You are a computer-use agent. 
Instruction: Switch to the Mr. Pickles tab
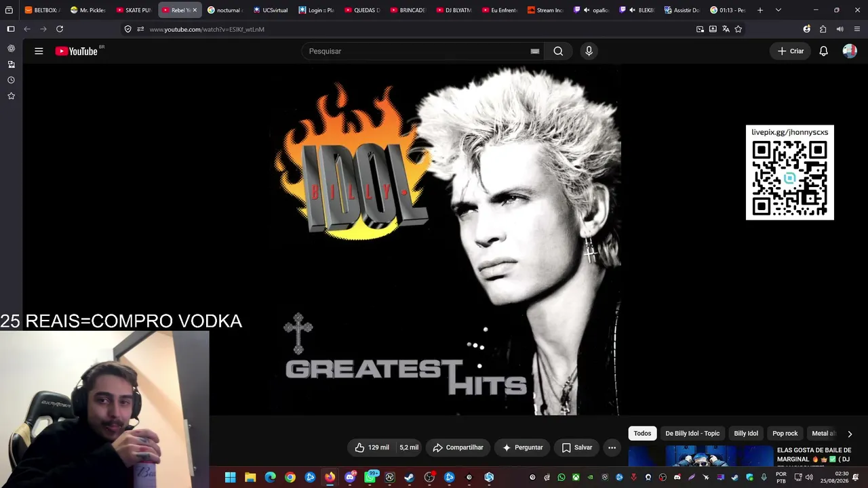88,10
